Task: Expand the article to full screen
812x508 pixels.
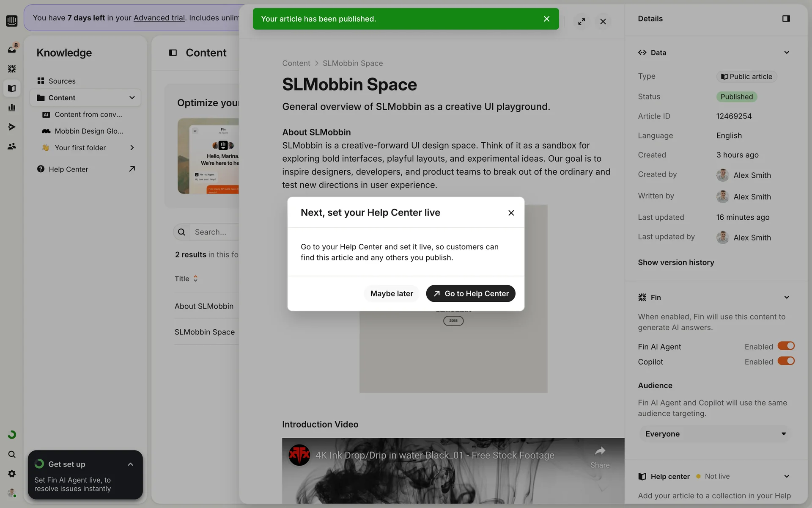Action: pos(582,22)
